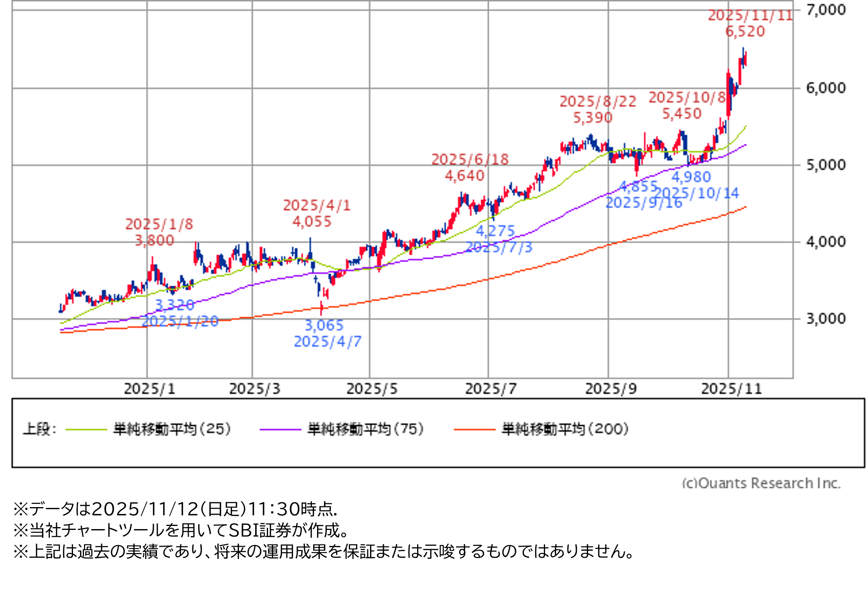
Task: Click the green 25-day moving average legend line
Action: 86,430
